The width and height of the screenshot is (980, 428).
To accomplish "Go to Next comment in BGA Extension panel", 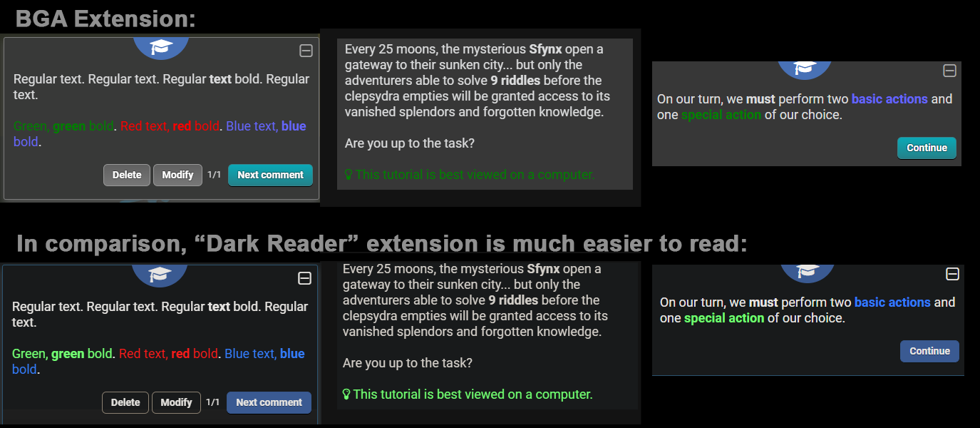I will tap(270, 175).
